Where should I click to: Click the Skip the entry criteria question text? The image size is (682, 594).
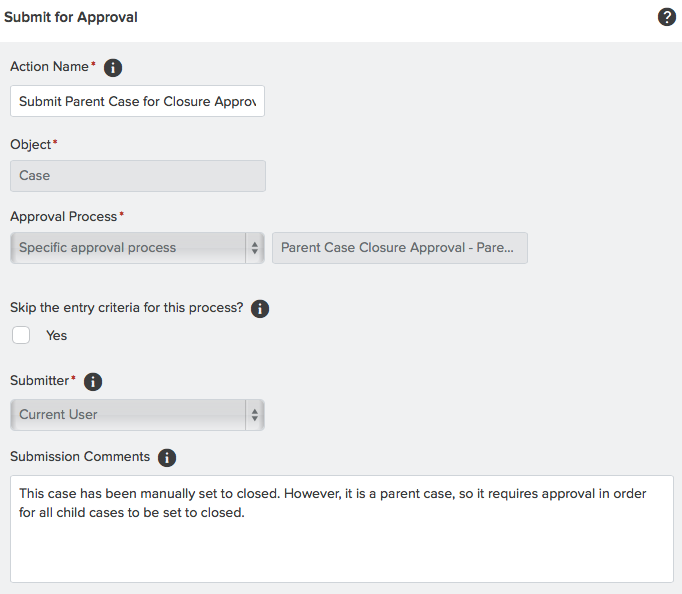(127, 308)
